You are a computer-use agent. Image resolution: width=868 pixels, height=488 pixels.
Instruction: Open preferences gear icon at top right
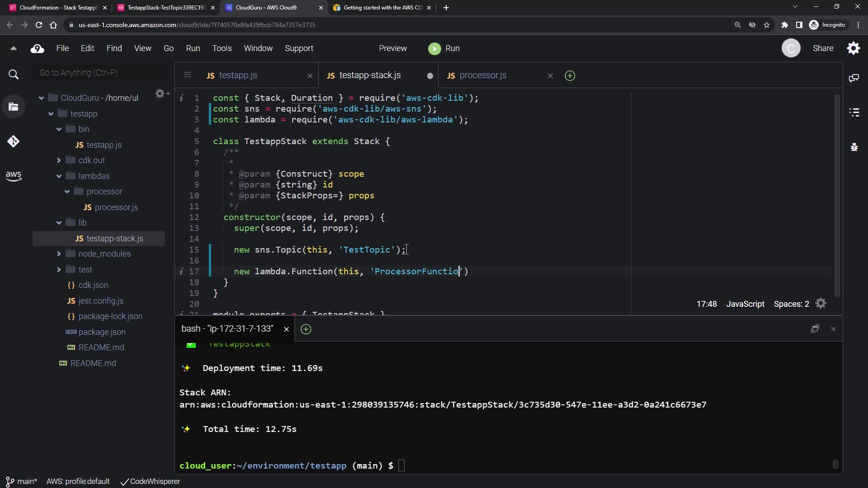[x=853, y=48]
